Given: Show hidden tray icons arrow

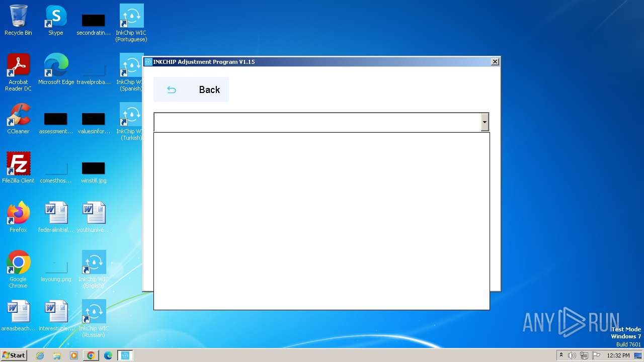Looking at the screenshot, I should 561,355.
